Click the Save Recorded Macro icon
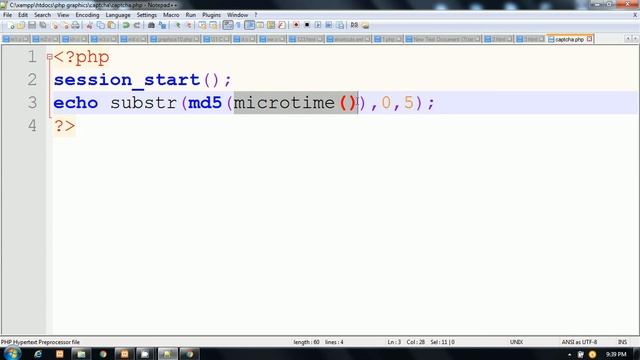The height and width of the screenshot is (360, 640). coord(340,25)
